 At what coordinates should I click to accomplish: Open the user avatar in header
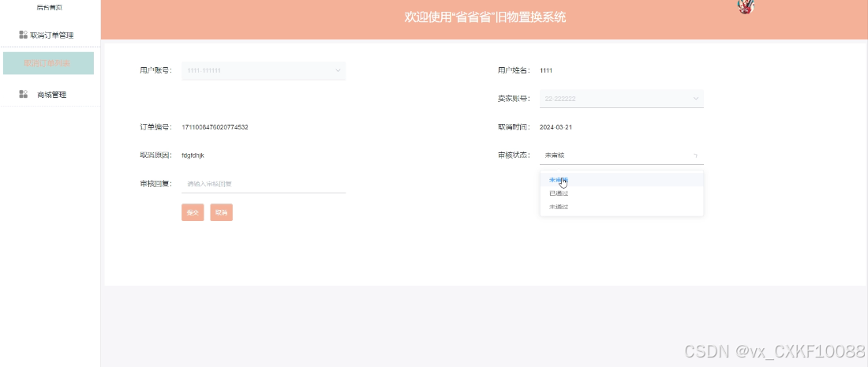(x=746, y=6)
